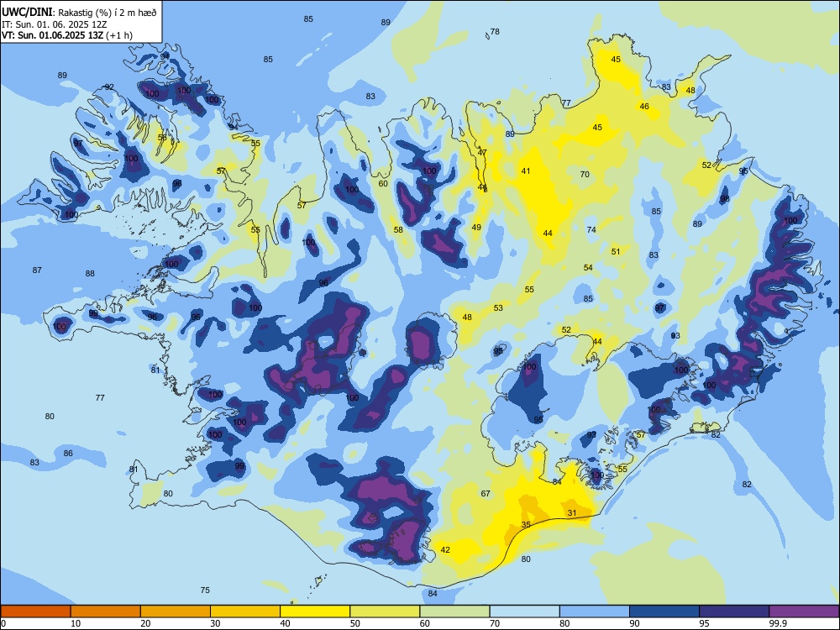
Task: Click the humidity value '31' on the map
Action: [x=572, y=512]
